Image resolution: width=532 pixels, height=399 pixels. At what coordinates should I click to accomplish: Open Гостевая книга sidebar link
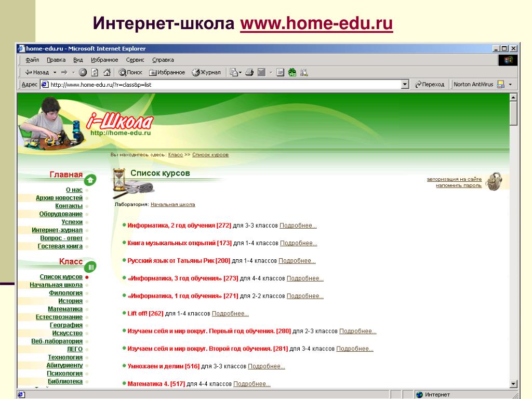point(60,246)
